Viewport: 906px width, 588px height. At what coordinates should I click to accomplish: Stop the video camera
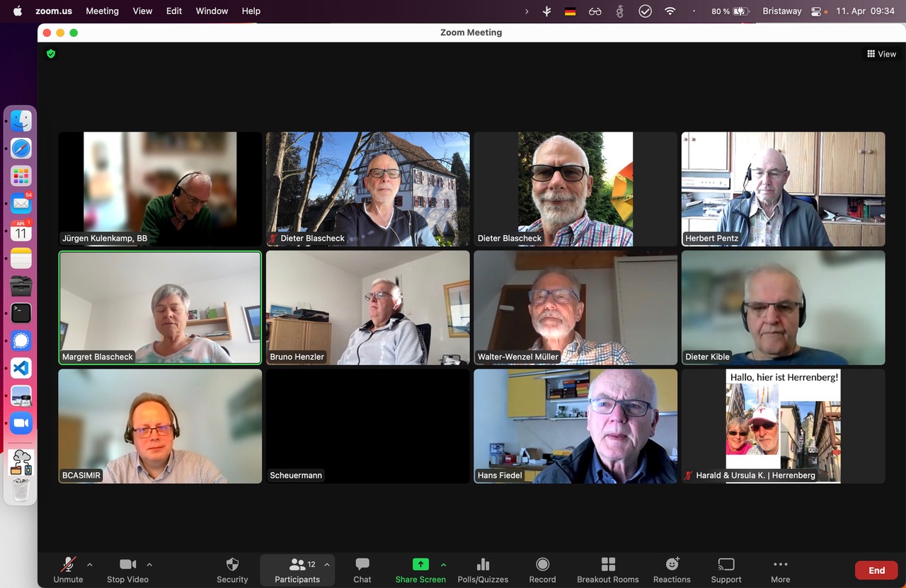point(127,565)
